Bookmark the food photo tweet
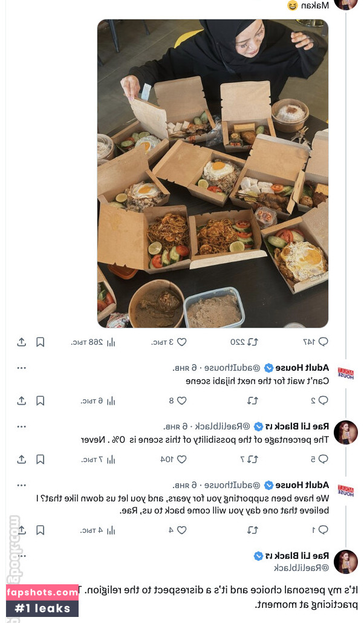The height and width of the screenshot is (623, 364). coord(40,342)
